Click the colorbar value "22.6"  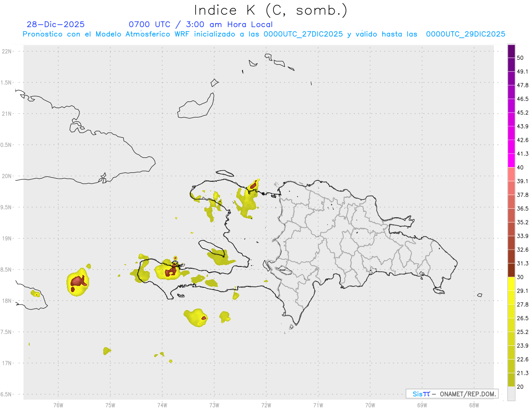point(522,359)
